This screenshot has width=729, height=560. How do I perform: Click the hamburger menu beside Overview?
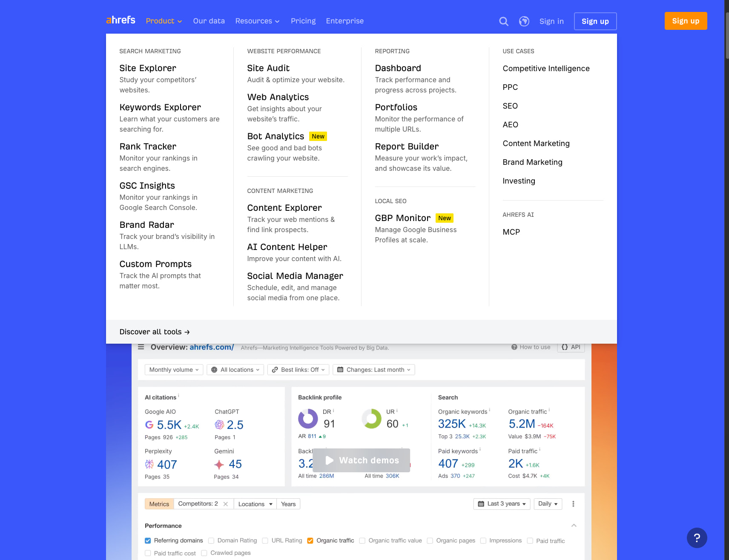coord(141,347)
